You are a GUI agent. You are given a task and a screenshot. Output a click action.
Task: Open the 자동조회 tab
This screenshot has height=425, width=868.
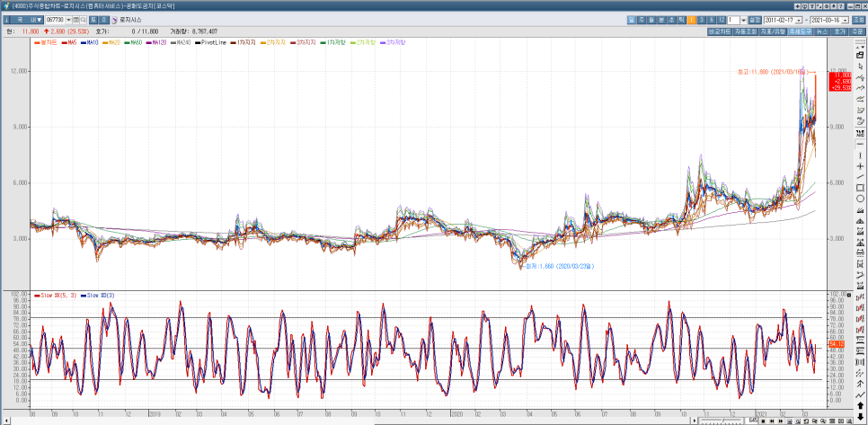click(x=745, y=31)
